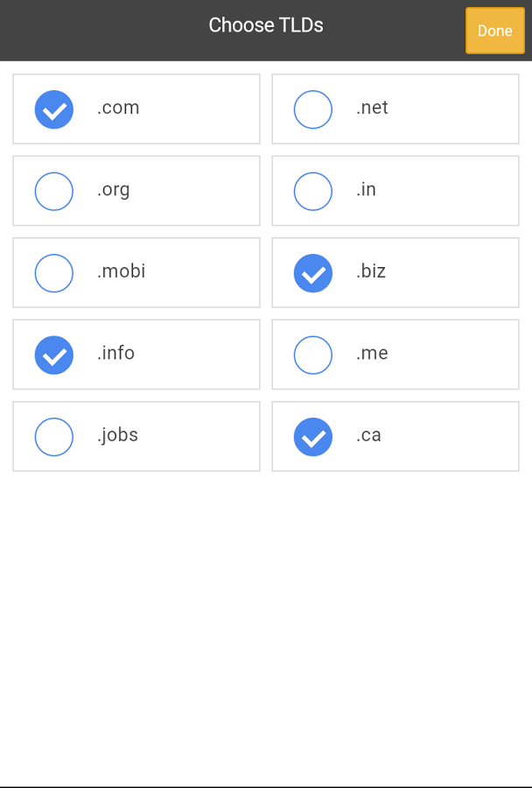The width and height of the screenshot is (532, 788).
Task: Tick the empty circle beside .net
Action: coord(313,109)
